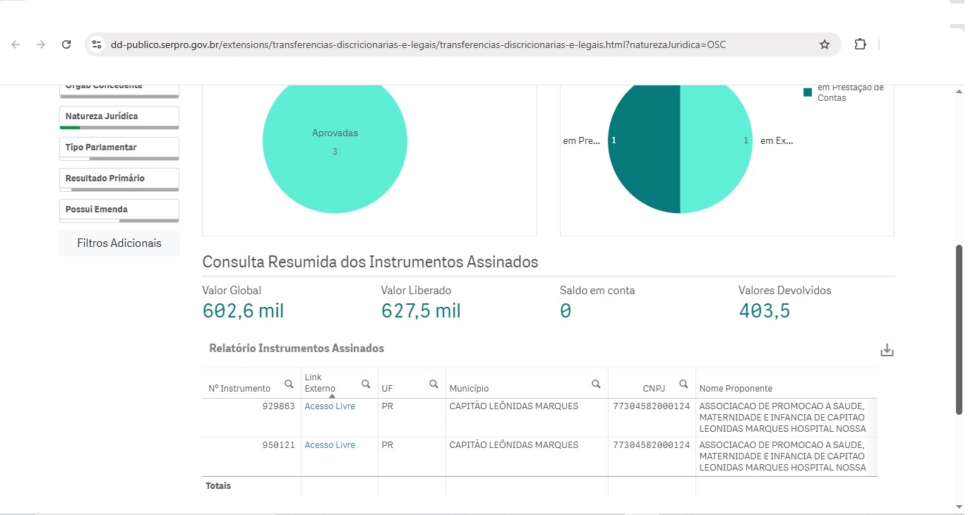Open the Tipo Parlamentar filter
The image size is (980, 515).
(119, 147)
